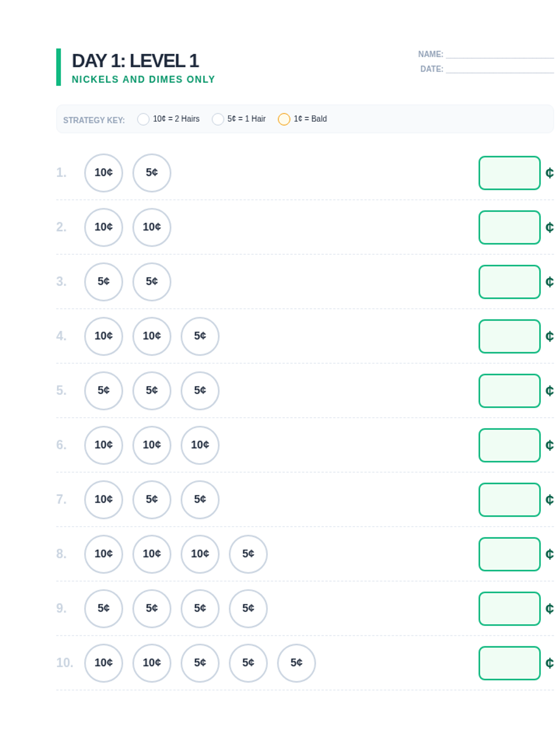Click the middle 10¢ coin in problem 6
560x747 pixels.
coord(152,445)
